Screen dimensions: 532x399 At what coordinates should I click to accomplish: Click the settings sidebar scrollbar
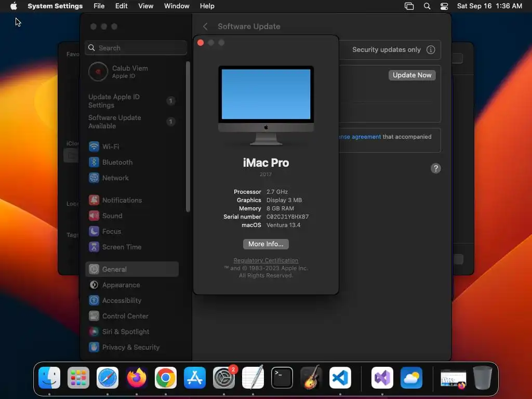pos(188,137)
